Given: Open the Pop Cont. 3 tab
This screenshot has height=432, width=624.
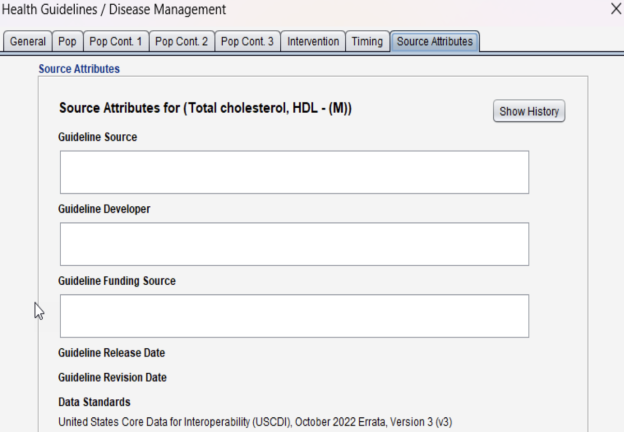Looking at the screenshot, I should (246, 42).
